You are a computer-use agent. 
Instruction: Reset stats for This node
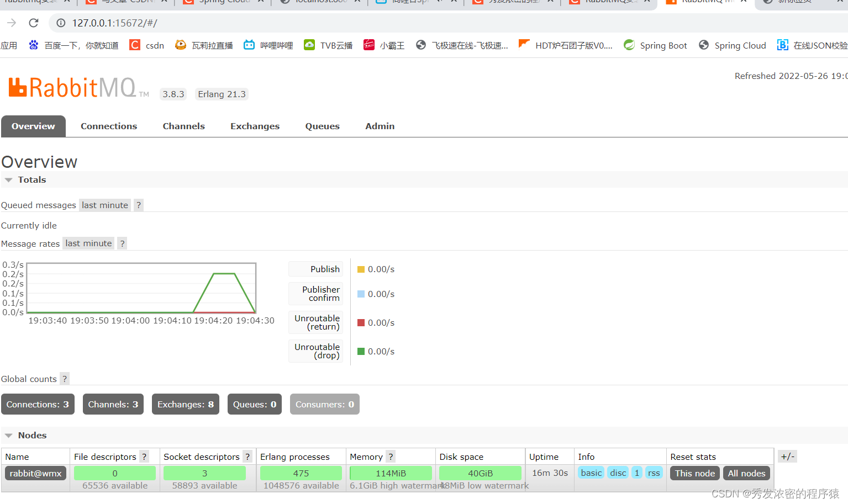(x=695, y=473)
